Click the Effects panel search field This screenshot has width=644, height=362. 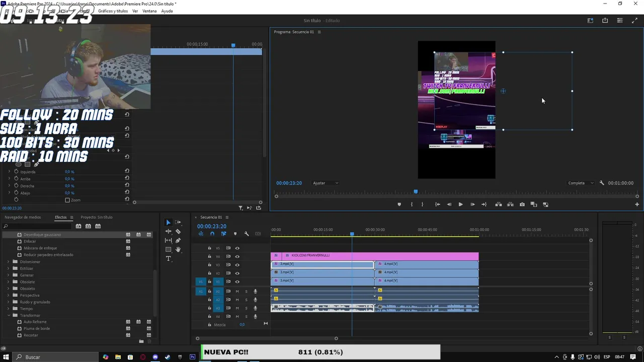(x=38, y=226)
